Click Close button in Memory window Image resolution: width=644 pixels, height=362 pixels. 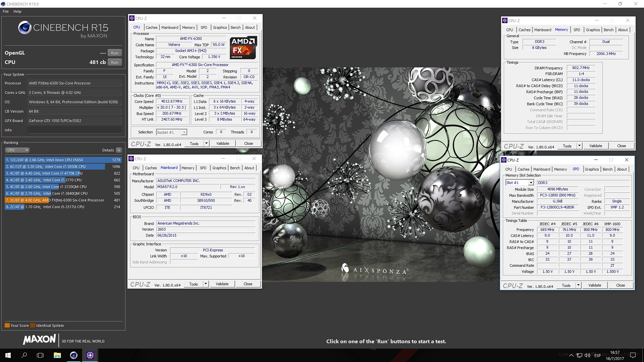pos(622,146)
